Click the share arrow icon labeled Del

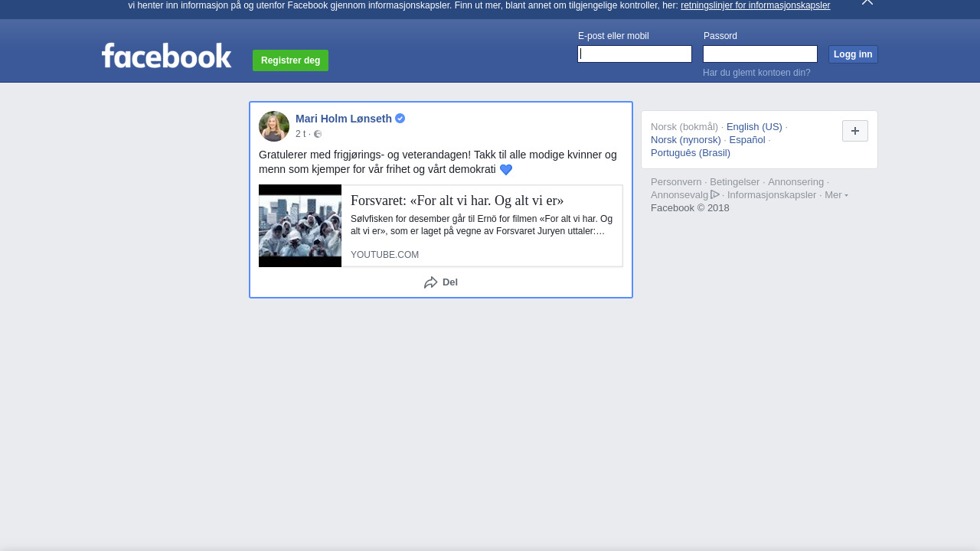[431, 282]
